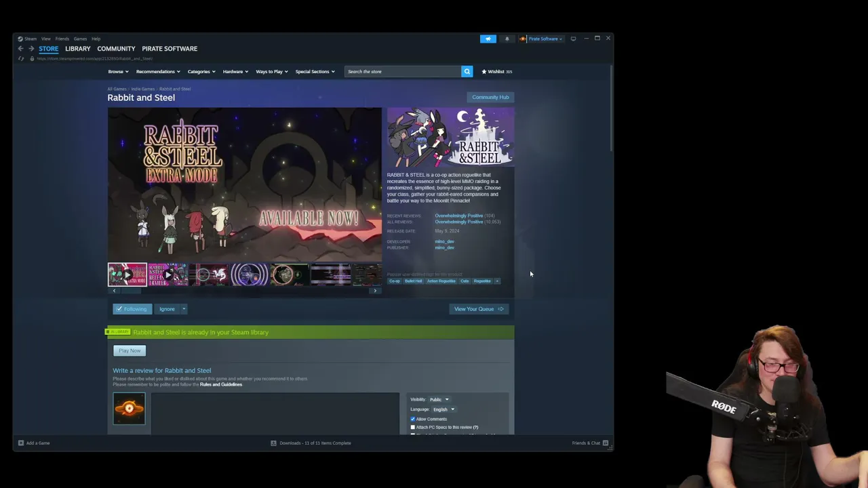Add another tag with the plus button
This screenshot has width=868, height=488.
[x=496, y=281]
